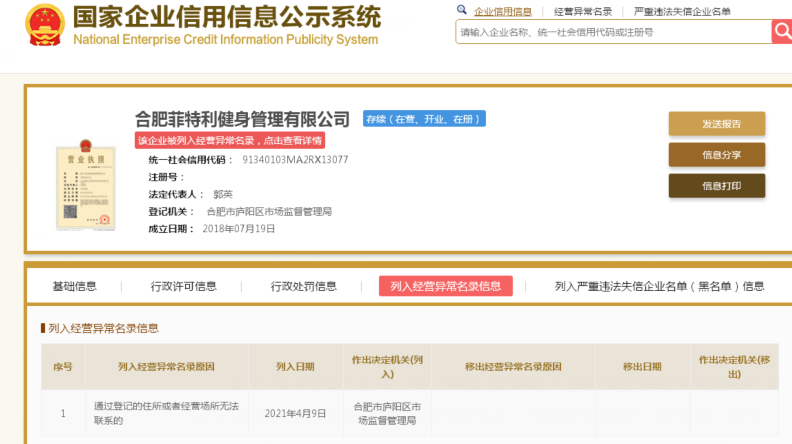Viewport: 792px width, 444px height.
Task: Switch to the 行政处罚信息 tab
Action: (304, 286)
